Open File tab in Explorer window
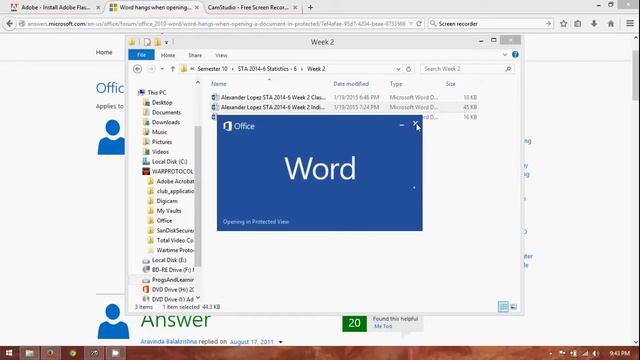The image size is (640, 360). click(141, 55)
